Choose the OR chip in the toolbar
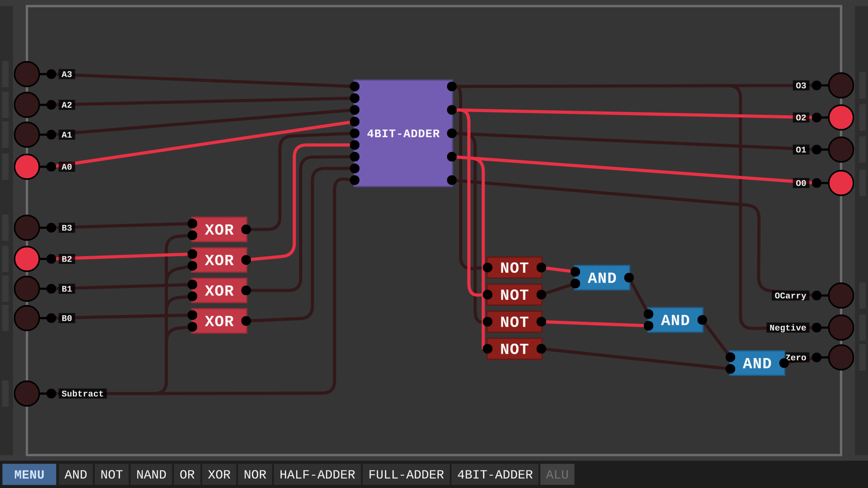The image size is (868, 488). [187, 474]
